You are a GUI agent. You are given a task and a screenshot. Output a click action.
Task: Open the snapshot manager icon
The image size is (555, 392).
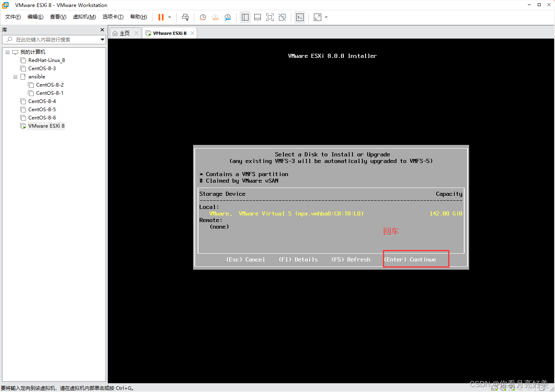(x=228, y=17)
